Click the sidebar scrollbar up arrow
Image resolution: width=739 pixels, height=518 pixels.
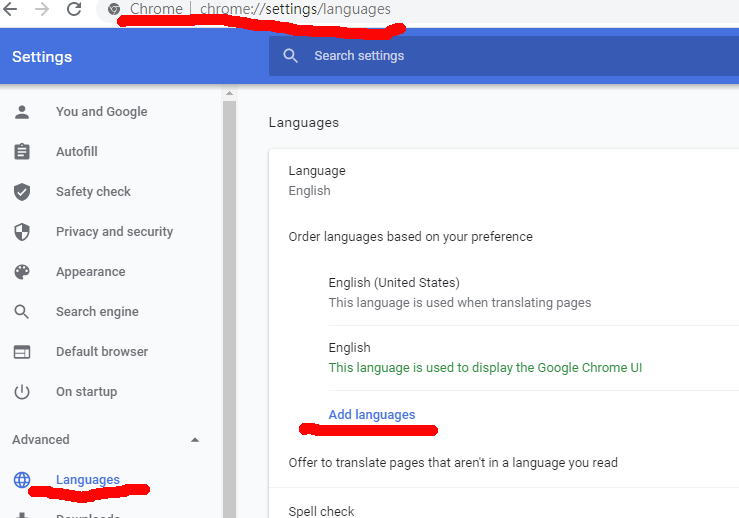click(229, 95)
